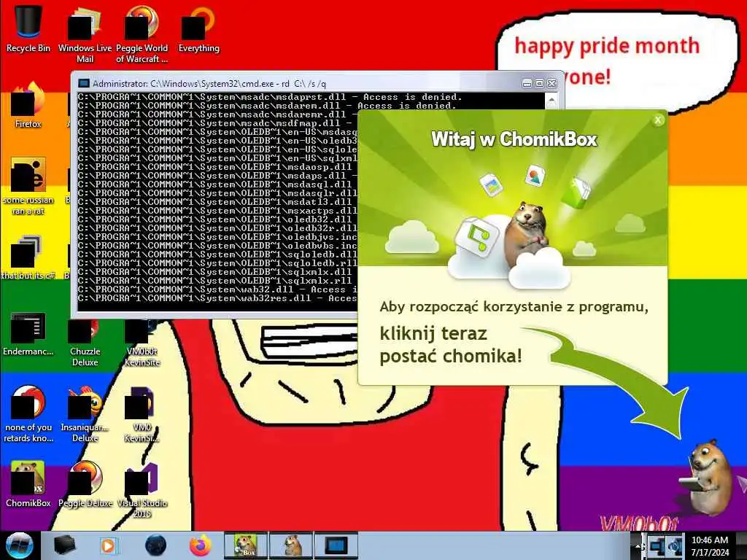The width and height of the screenshot is (747, 560).
Task: Click the wab32.dll console output line
Action: [x=217, y=289]
